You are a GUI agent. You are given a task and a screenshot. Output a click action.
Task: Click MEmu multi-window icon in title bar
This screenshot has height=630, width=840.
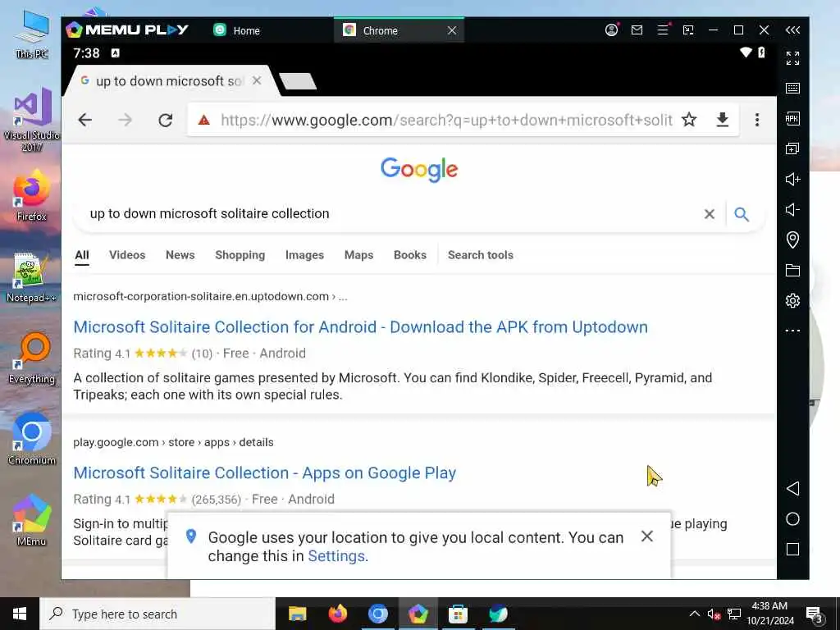click(x=688, y=30)
